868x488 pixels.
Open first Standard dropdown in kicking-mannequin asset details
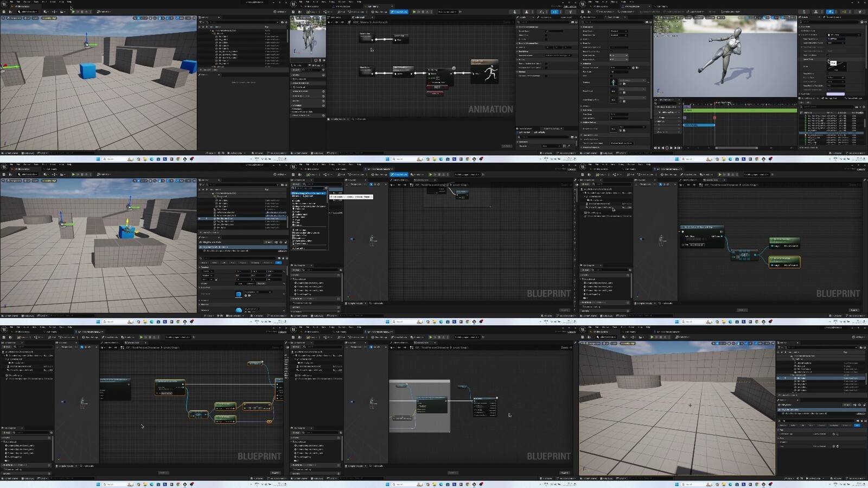[618, 31]
